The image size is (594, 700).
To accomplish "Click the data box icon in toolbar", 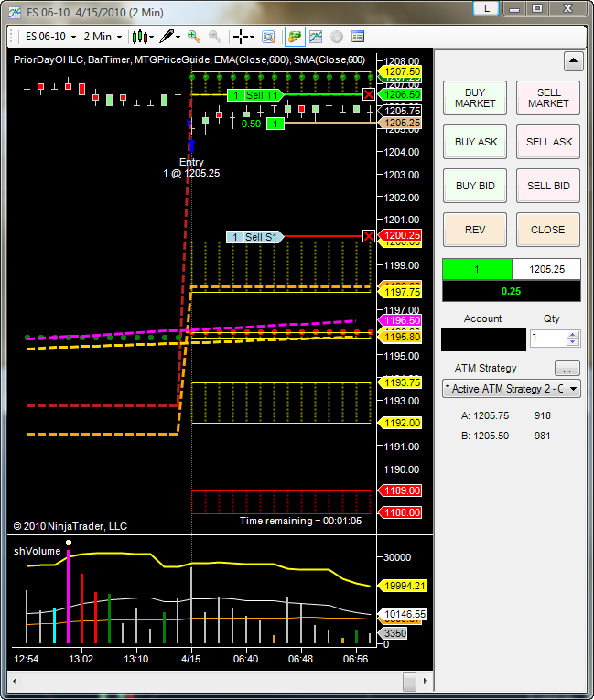I will pos(268,37).
